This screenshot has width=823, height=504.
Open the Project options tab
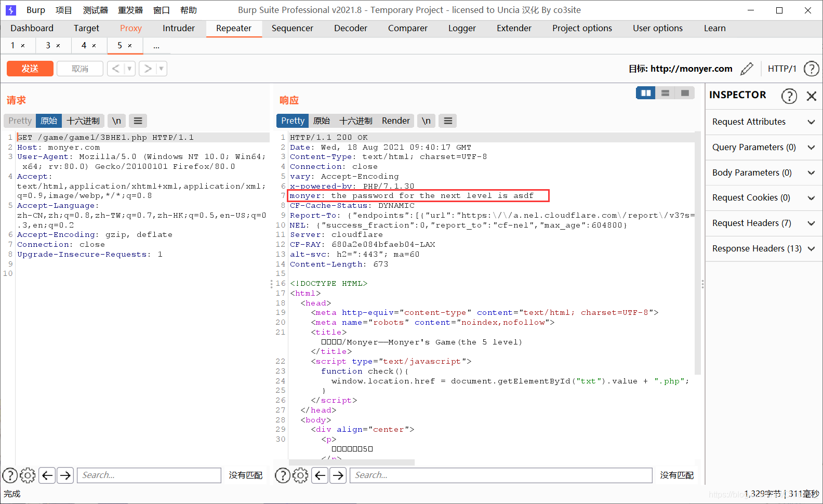(582, 28)
